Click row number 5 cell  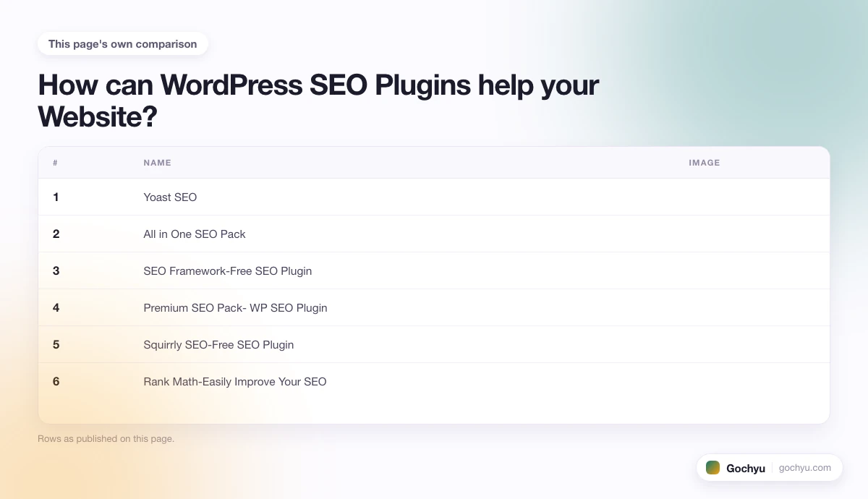(56, 344)
